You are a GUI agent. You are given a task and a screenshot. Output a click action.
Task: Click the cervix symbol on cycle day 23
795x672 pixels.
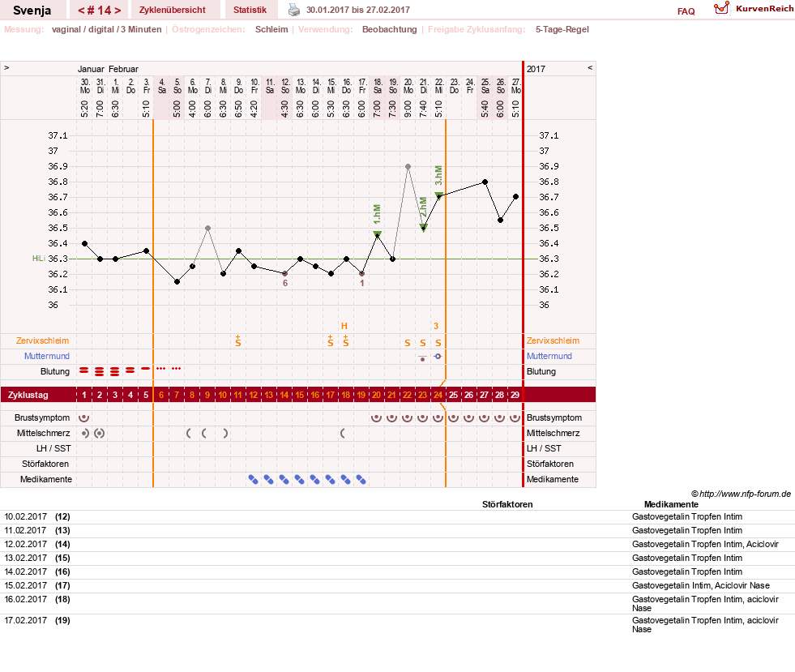(x=423, y=358)
